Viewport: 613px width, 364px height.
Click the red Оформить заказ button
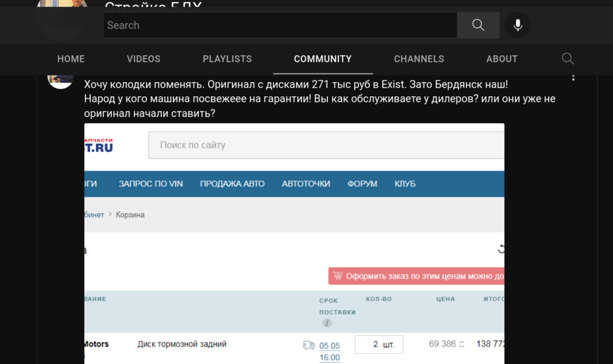point(416,276)
